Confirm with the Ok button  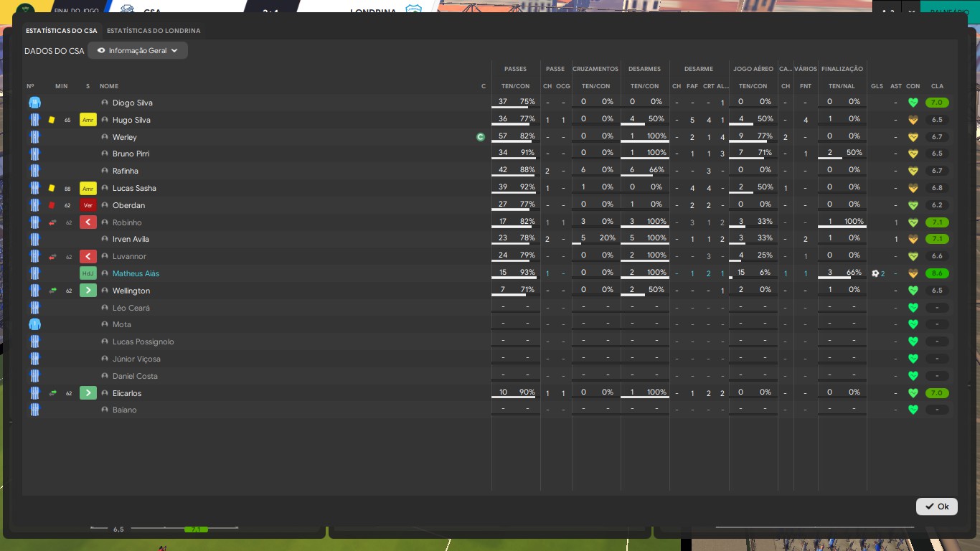[937, 507]
